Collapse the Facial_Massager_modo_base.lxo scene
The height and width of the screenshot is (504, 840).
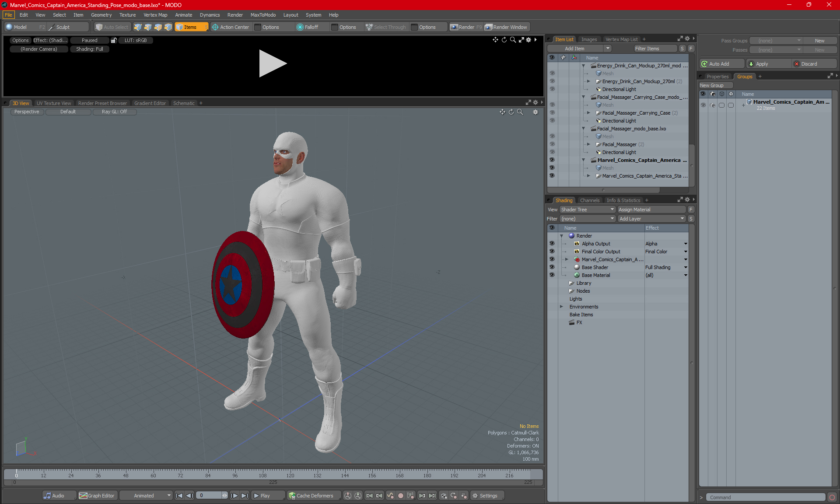[x=583, y=129]
